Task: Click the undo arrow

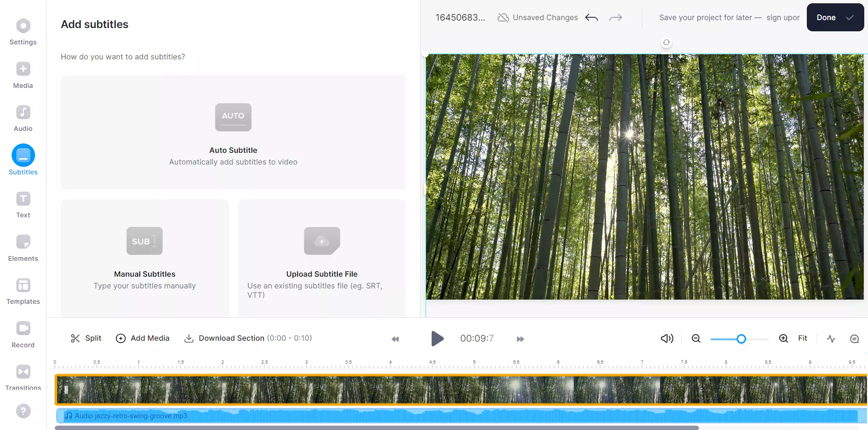Action: tap(591, 18)
